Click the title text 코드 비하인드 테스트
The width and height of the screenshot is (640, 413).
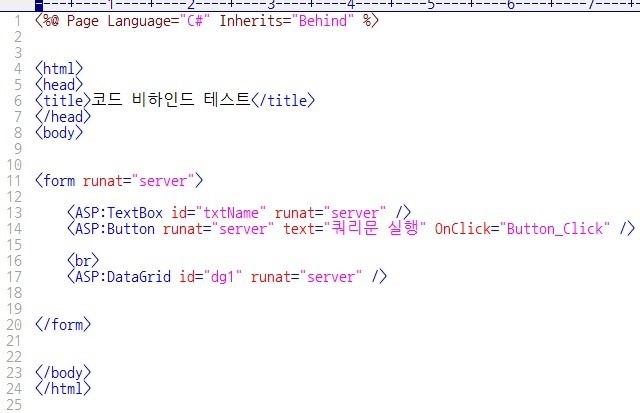point(171,100)
